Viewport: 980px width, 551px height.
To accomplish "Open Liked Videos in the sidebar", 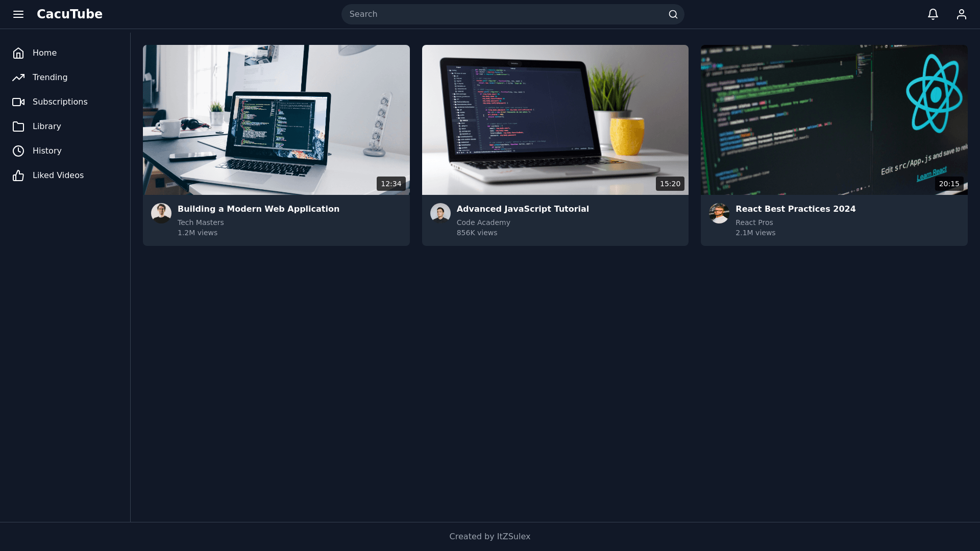I will point(58,176).
